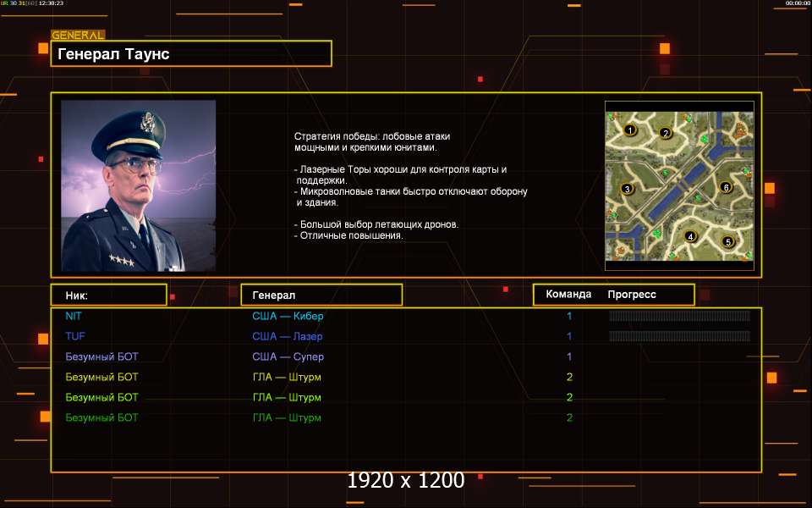Screen dimensions: 812x508
Task: Click the Генерал Таунс title field
Action: [x=191, y=53]
